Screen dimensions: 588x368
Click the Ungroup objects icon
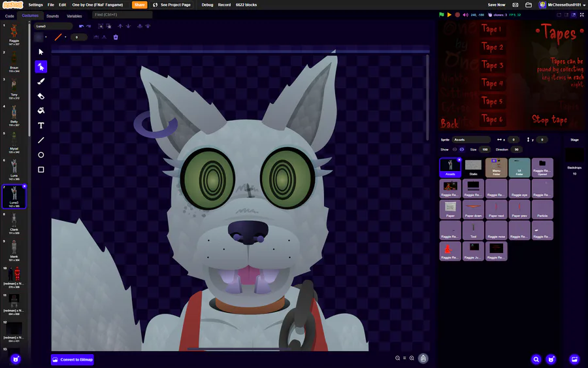pos(108,26)
